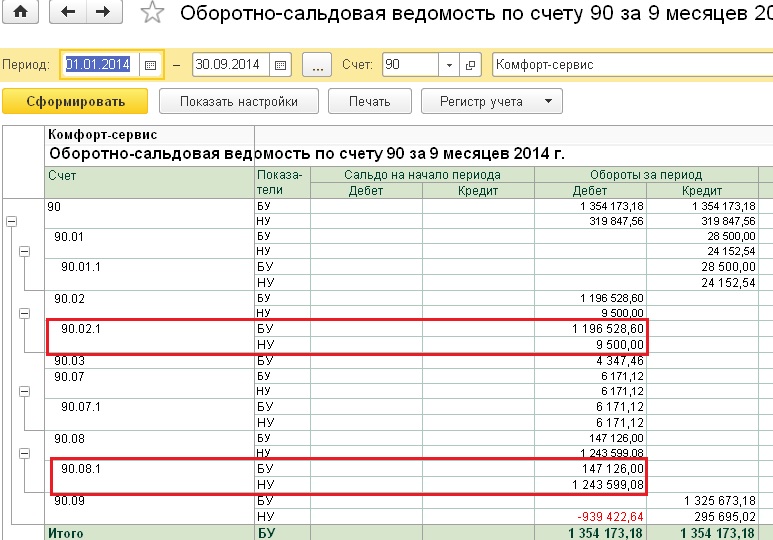773x540 pixels.
Task: Collapse the 90.07 group
Action: [x=24, y=392]
